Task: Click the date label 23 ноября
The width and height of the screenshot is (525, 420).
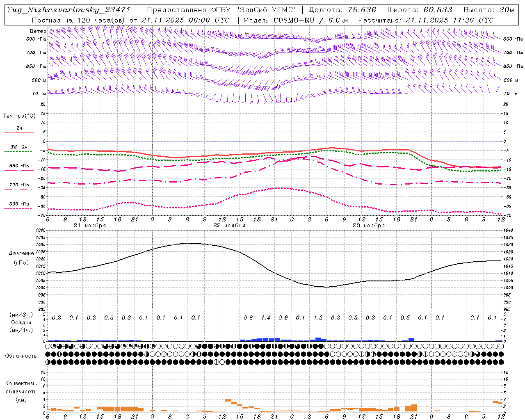Action: point(369,226)
